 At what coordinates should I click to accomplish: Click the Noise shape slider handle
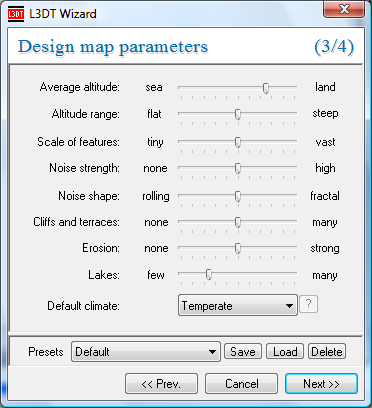pyautogui.click(x=238, y=196)
